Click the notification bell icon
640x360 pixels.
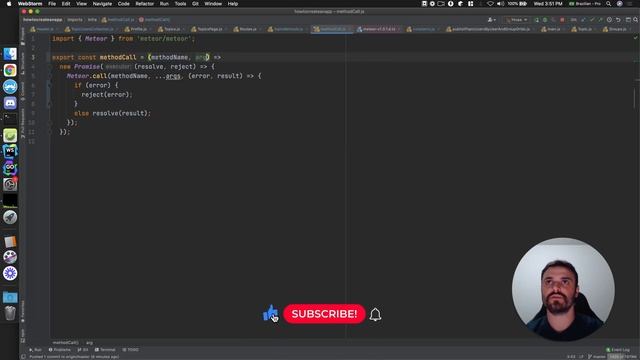coord(375,314)
